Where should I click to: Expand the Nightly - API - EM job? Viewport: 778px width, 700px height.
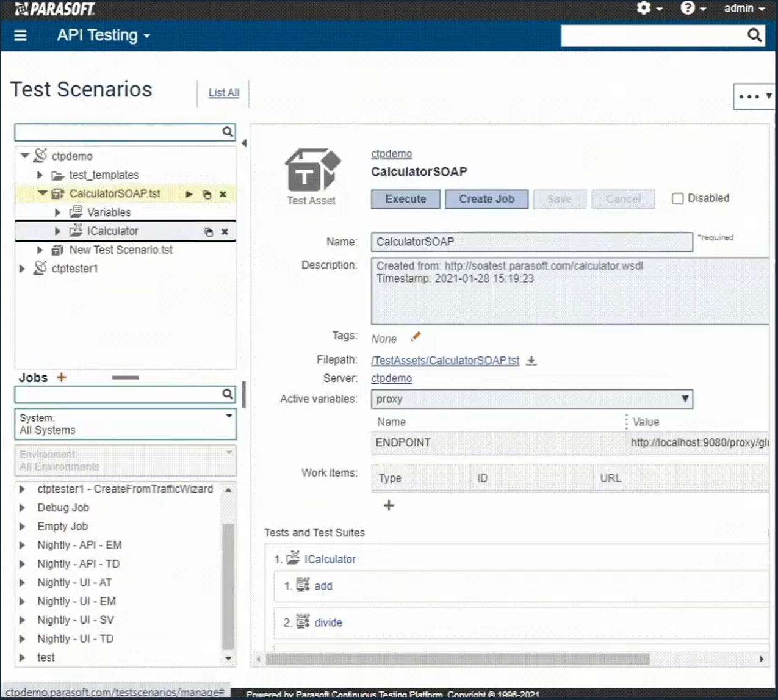click(23, 545)
